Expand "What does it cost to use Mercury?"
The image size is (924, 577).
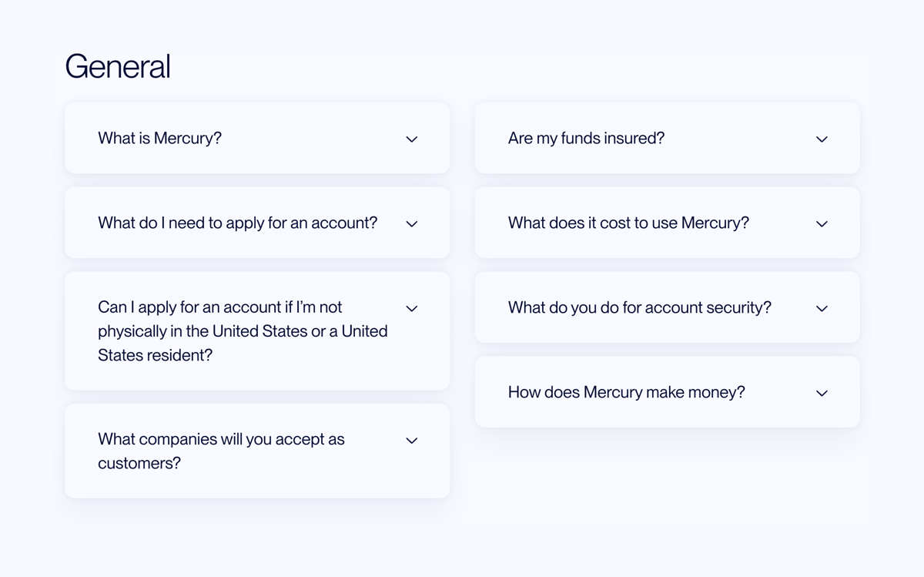822,223
